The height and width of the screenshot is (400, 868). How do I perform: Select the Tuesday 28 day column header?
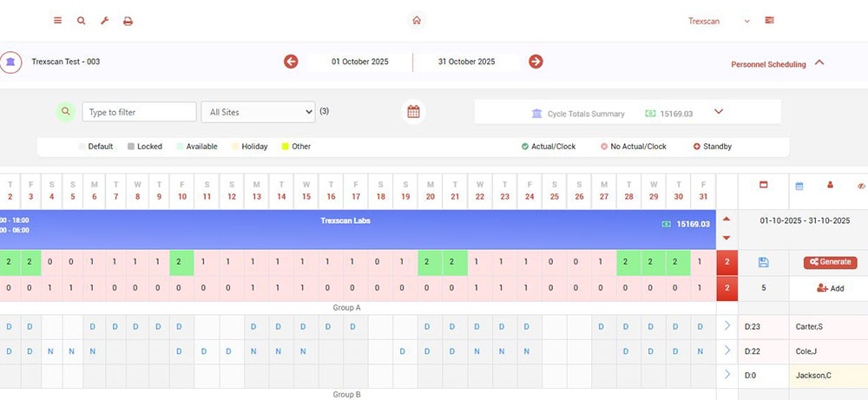628,191
